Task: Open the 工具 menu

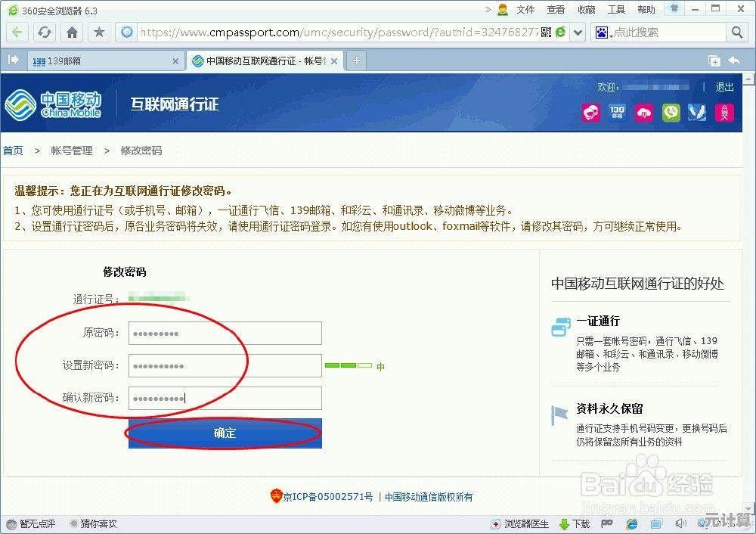Action: coord(616,10)
